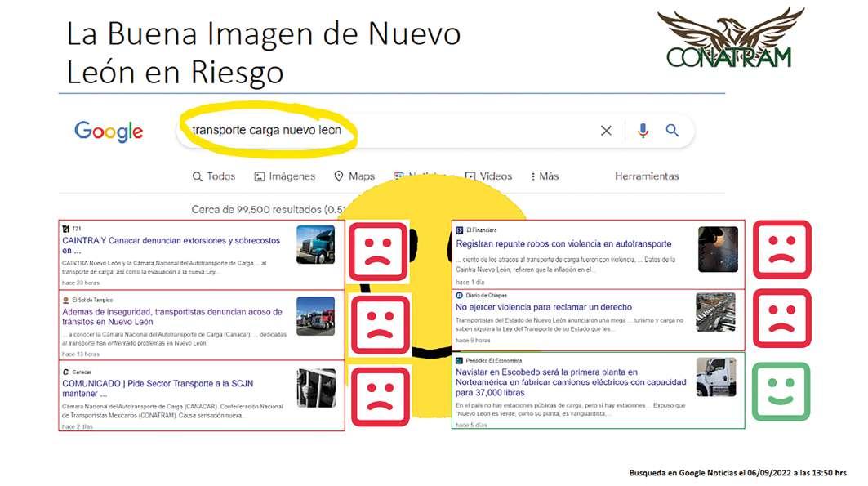Click 'hace 9 horas' timestamp
Image resolution: width=868 pixels, height=486 pixels.
click(x=473, y=341)
